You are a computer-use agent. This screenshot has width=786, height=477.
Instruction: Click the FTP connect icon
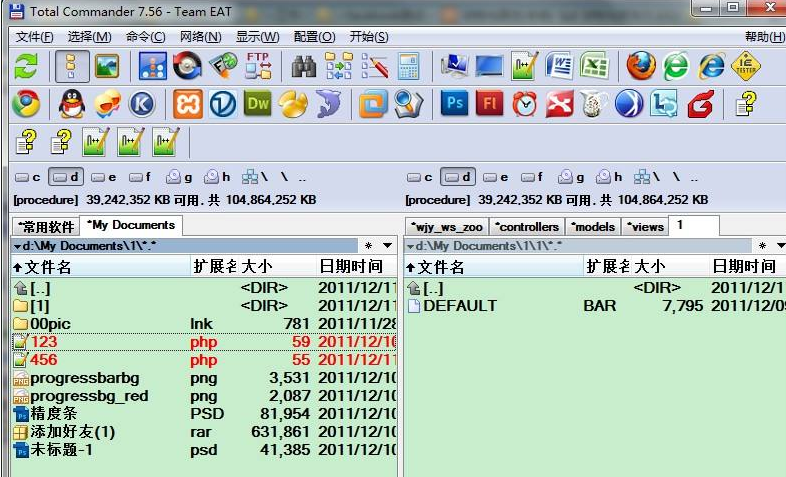pos(258,66)
